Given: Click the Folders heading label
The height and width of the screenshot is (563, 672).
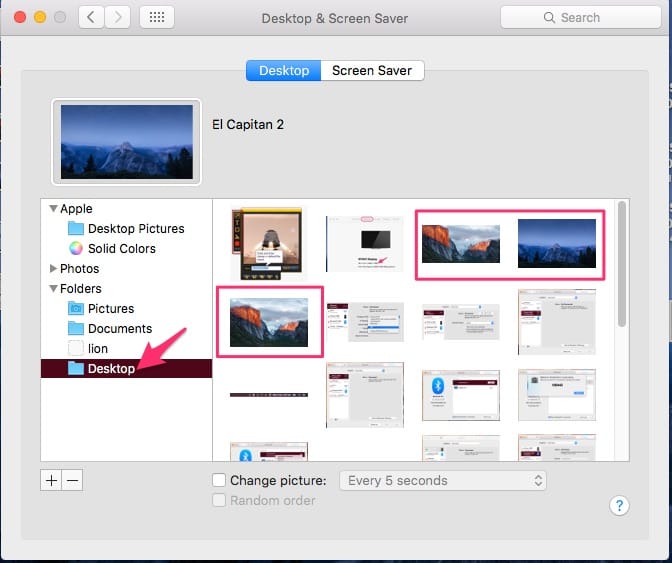Looking at the screenshot, I should (x=81, y=289).
